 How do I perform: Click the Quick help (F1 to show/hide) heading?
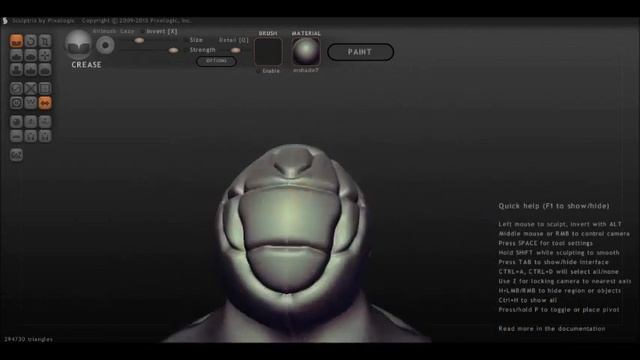[x=554, y=206]
